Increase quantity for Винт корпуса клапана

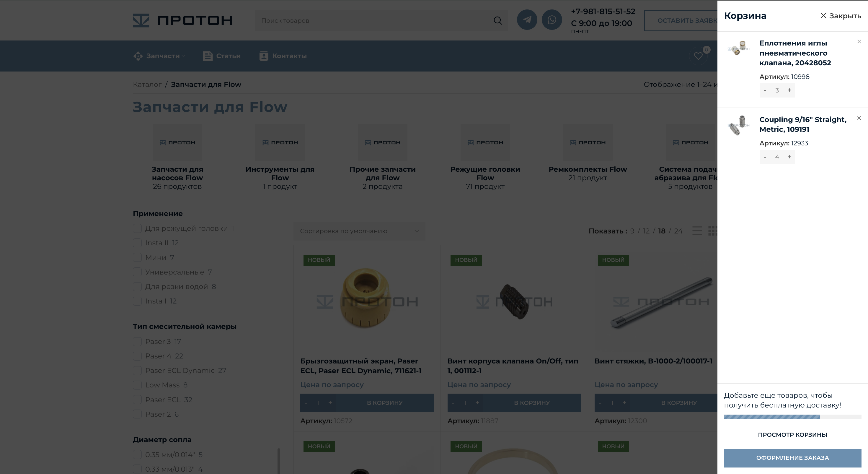point(477,403)
